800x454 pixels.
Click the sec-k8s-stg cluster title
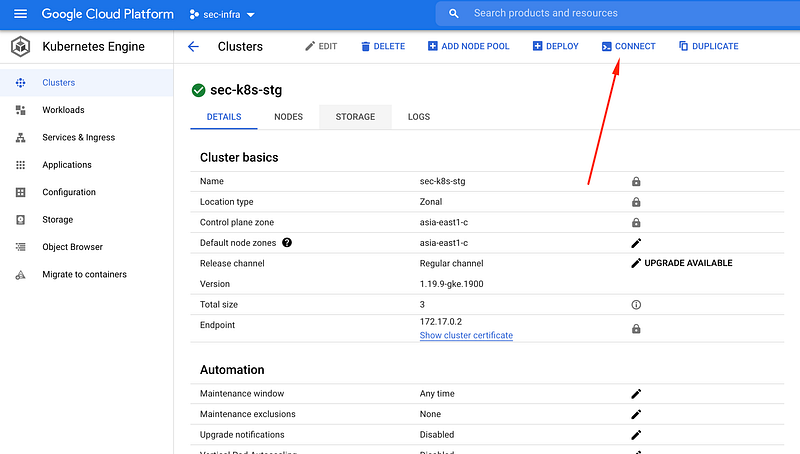tap(246, 90)
